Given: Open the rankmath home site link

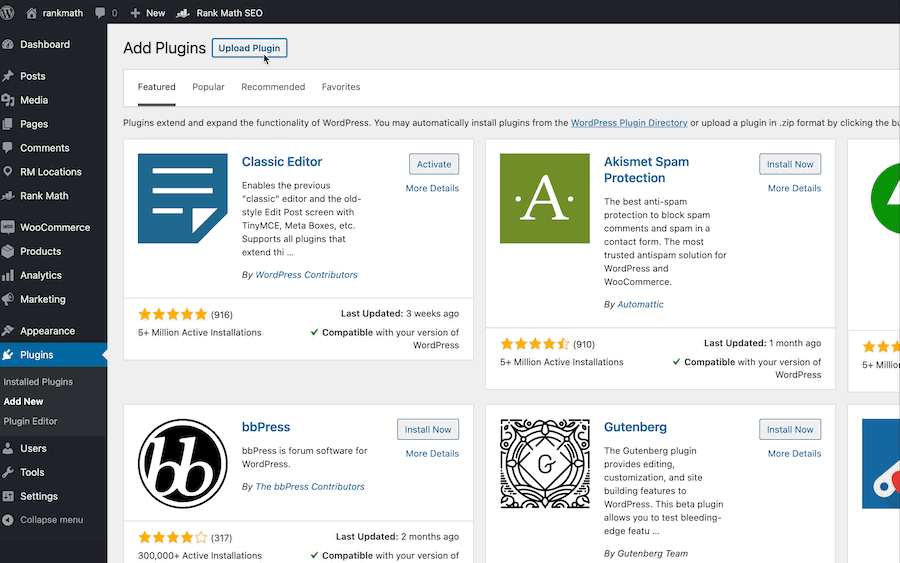Looking at the screenshot, I should tap(55, 13).
